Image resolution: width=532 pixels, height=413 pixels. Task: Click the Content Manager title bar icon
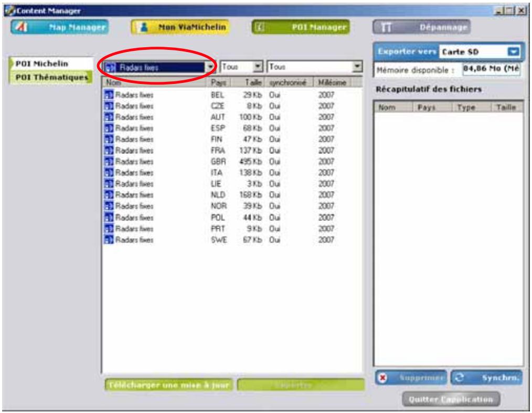pos(10,10)
